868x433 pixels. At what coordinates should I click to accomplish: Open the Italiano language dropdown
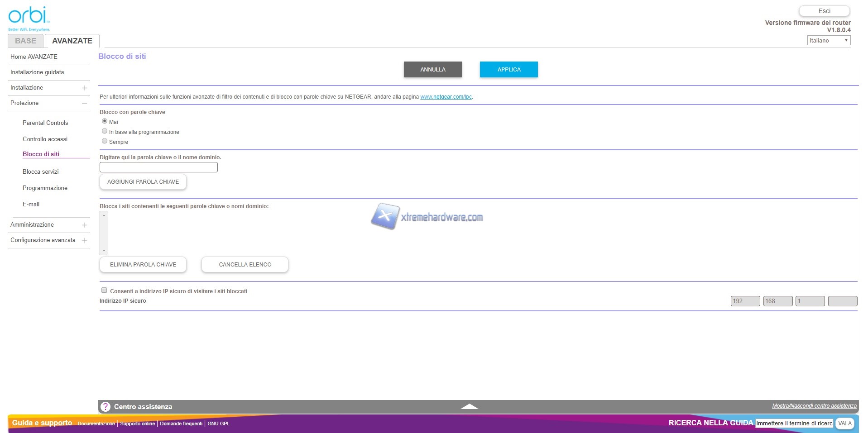[828, 40]
